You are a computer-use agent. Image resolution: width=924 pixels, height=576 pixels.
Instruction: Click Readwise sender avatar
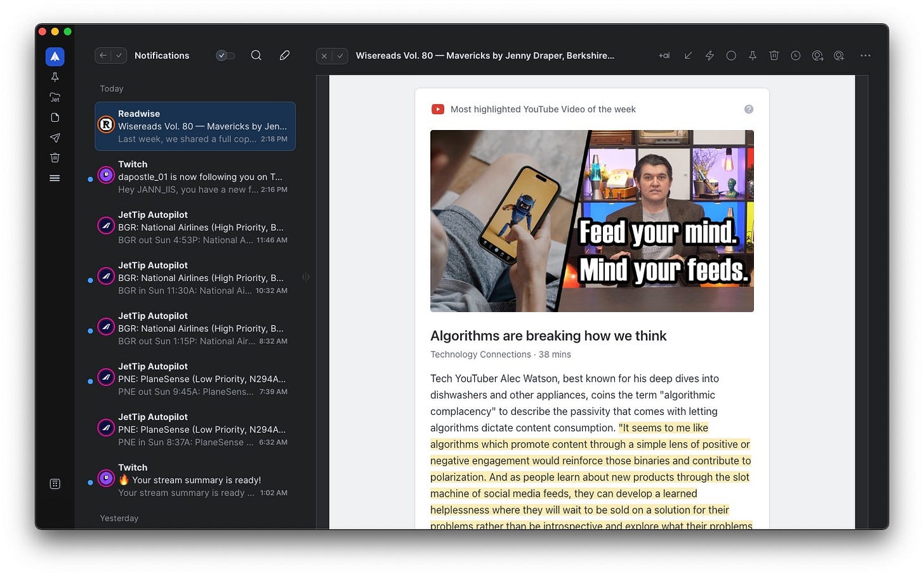pyautogui.click(x=106, y=124)
